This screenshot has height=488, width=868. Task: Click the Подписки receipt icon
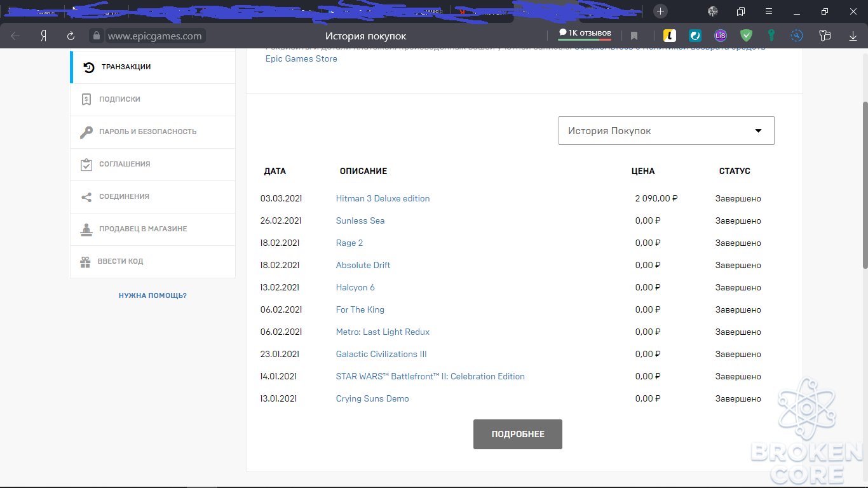point(86,100)
